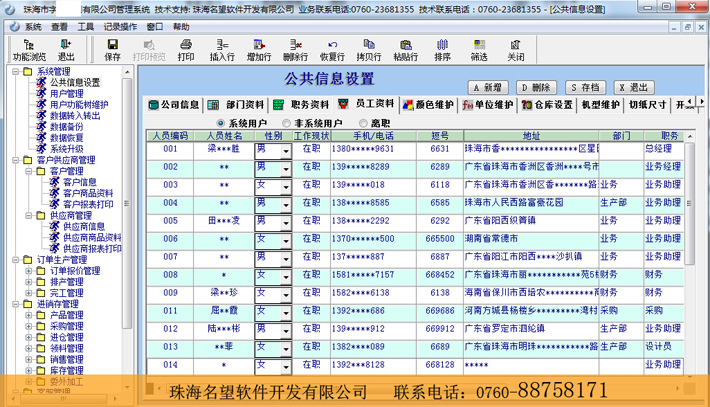
Task: Expand the 订单报价管理 tree node
Action: click(29, 271)
